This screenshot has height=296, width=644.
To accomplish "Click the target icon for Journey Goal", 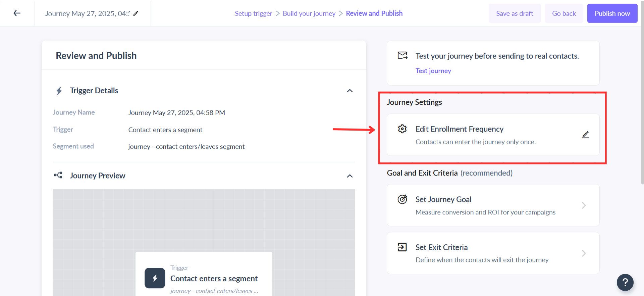I will [402, 199].
